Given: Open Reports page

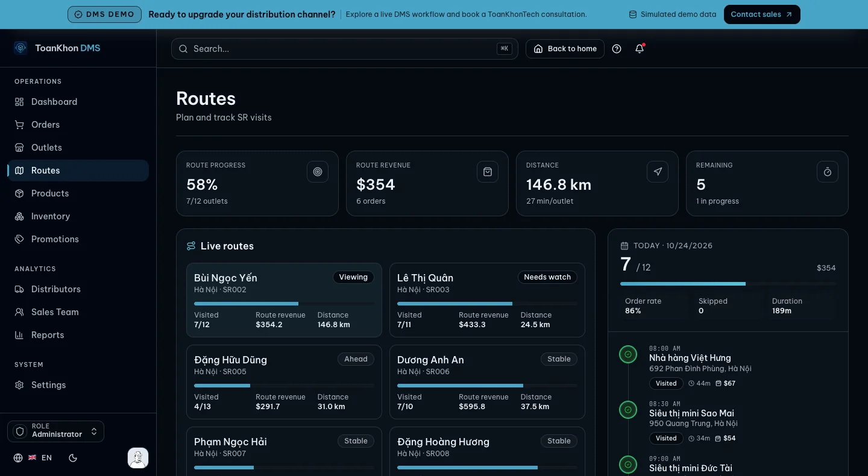Looking at the screenshot, I should coord(78,335).
